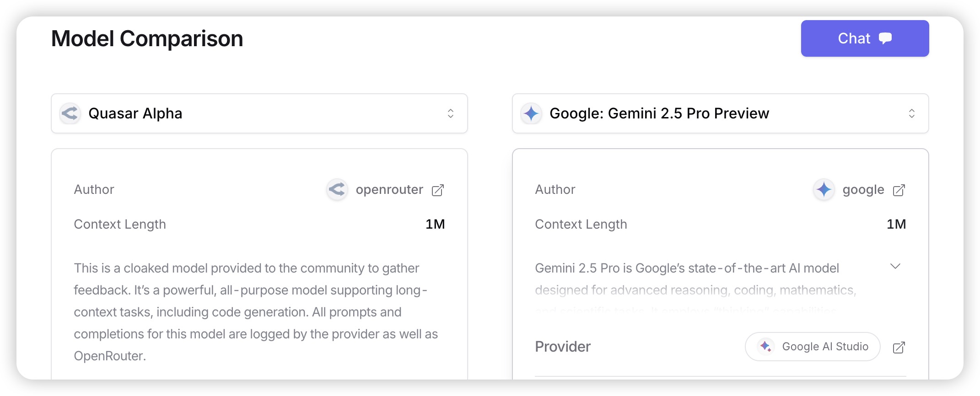Screen dimensions: 980x396
Task: Click the google author link
Action: click(863, 190)
